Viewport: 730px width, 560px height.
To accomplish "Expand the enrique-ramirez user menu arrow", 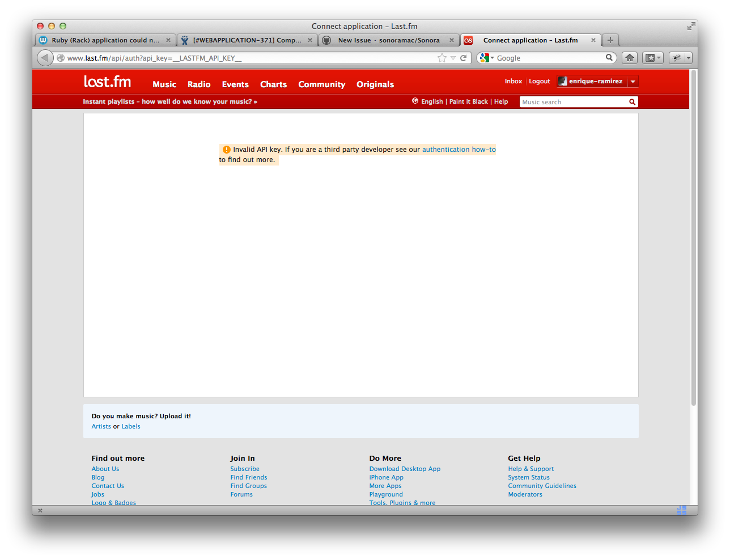I will point(633,82).
